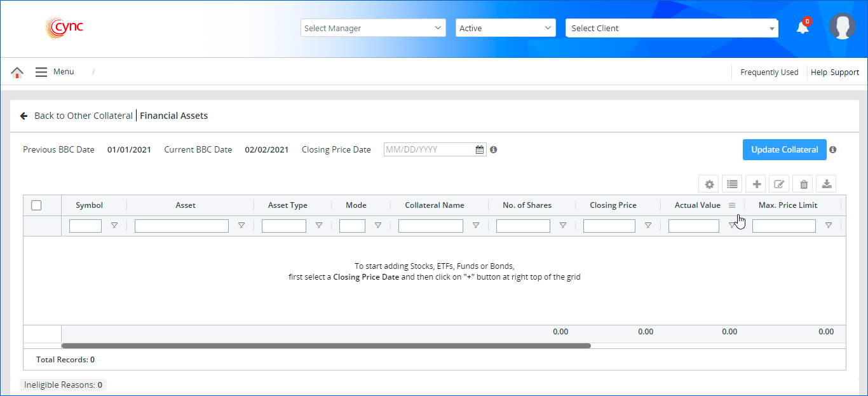Click the grid settings gear icon
This screenshot has width=868, height=396.
709,184
